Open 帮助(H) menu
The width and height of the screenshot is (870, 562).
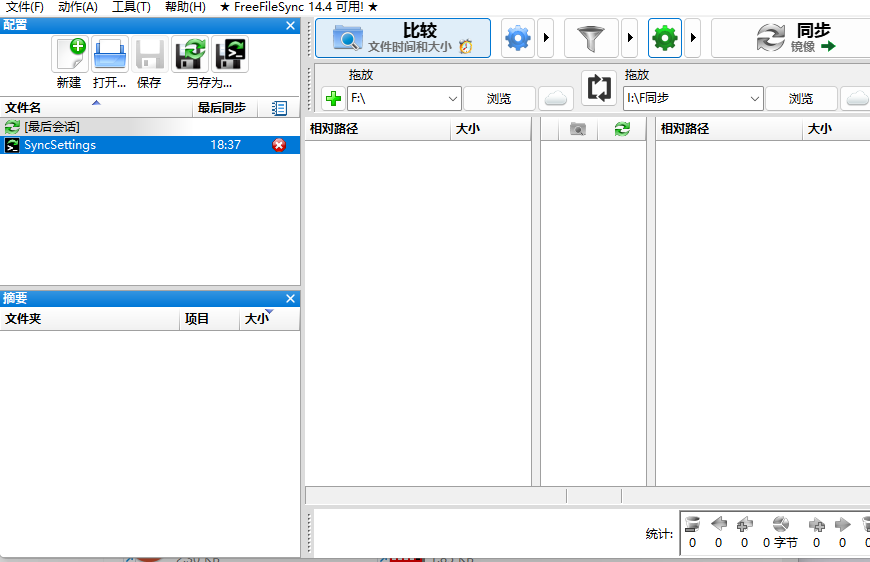[x=185, y=7]
